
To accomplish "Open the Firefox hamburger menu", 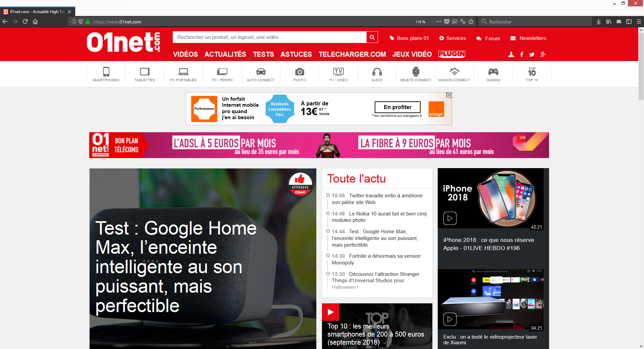I will coord(639,21).
